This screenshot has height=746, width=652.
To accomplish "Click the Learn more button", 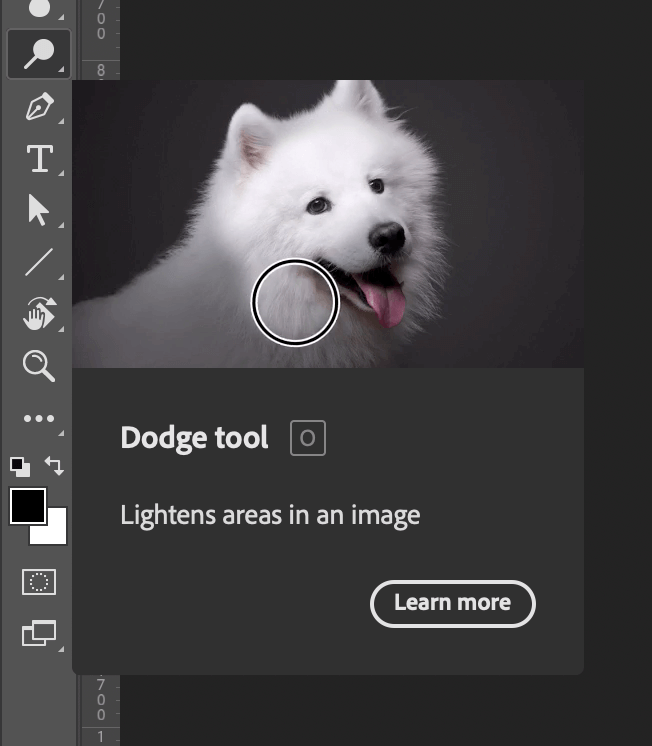I will pyautogui.click(x=452, y=603).
